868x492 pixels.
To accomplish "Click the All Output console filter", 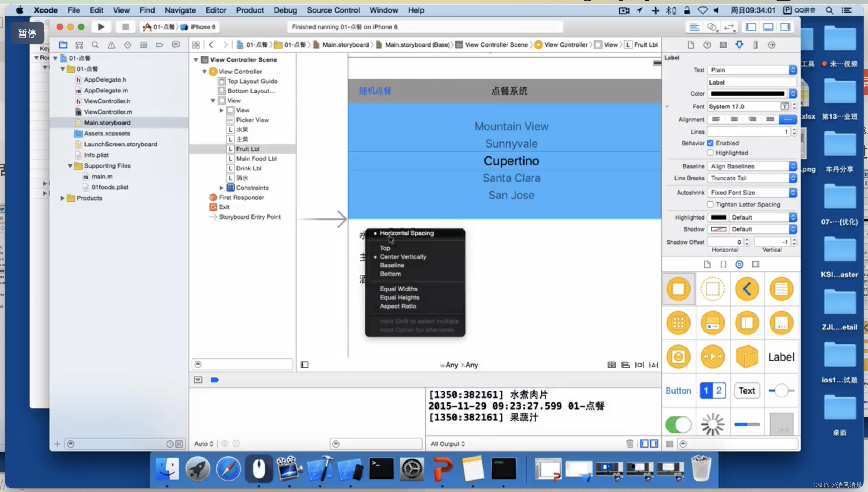I will 447,444.
